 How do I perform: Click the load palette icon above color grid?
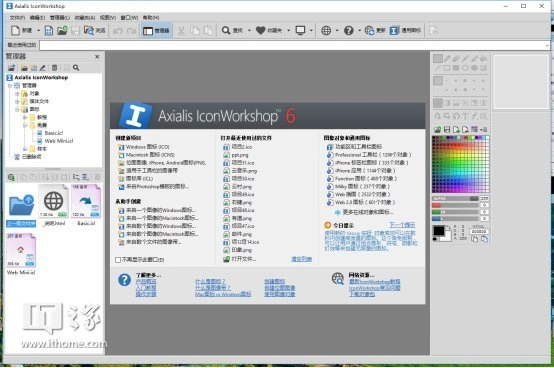point(437,130)
